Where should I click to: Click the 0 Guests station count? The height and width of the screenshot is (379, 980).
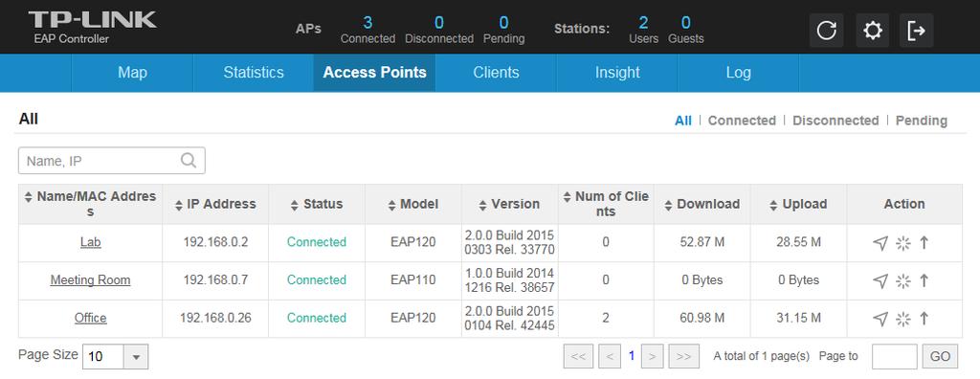(x=685, y=30)
